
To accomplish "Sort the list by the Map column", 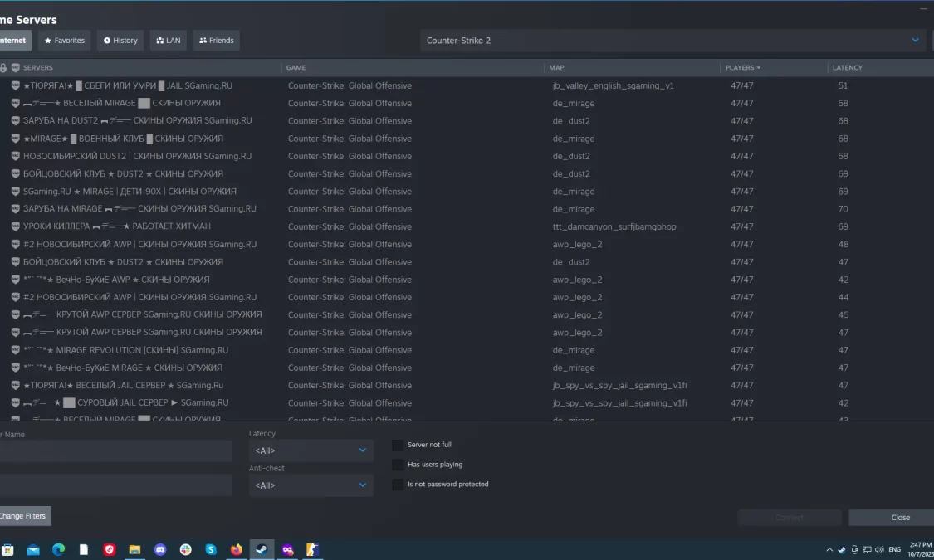I will [x=556, y=68].
